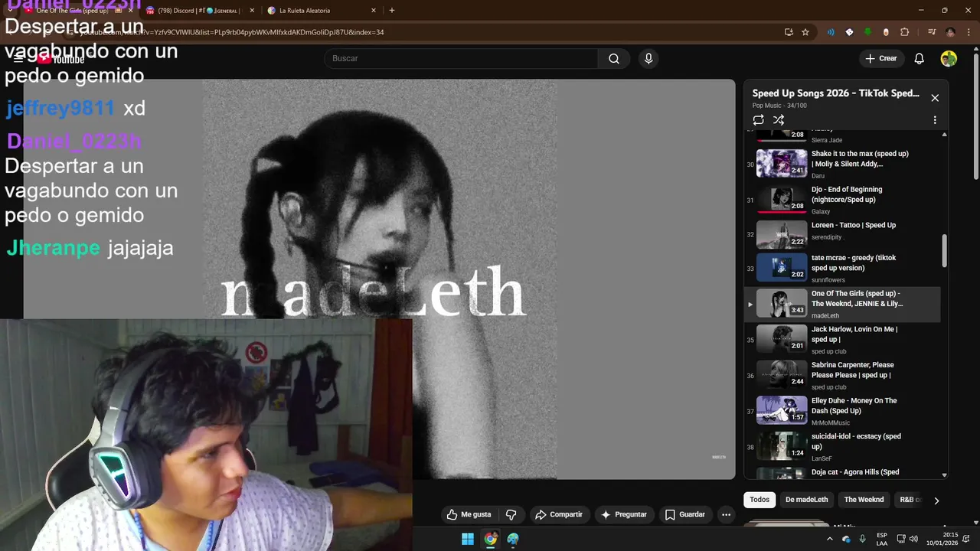The height and width of the screenshot is (551, 980).
Task: Click the taskbar microphone icon
Action: click(863, 539)
